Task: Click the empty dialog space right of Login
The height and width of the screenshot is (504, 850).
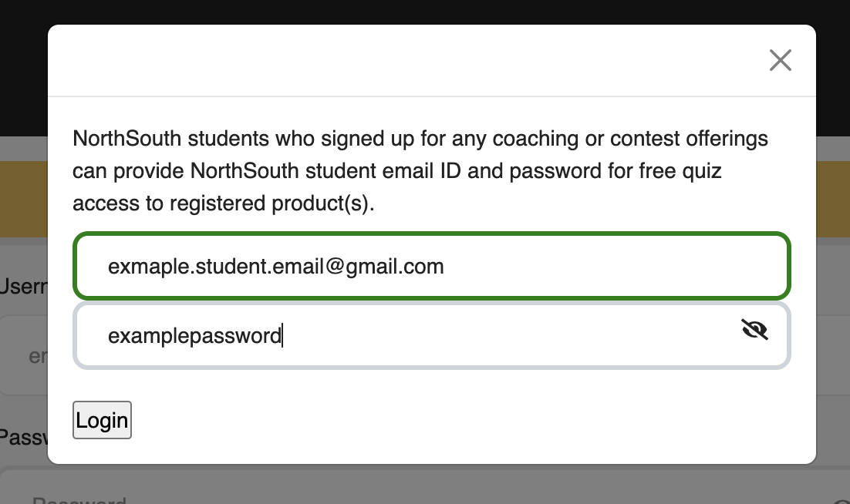Action: click(463, 421)
